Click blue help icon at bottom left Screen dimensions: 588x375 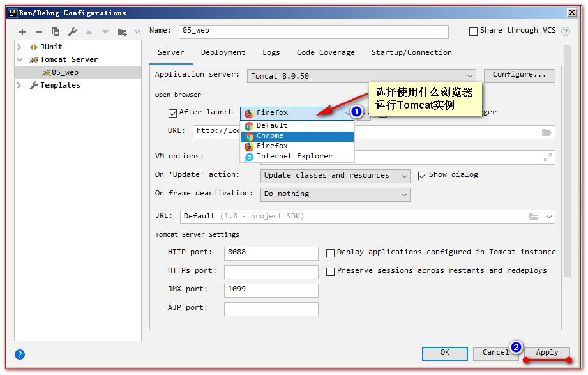pos(20,355)
